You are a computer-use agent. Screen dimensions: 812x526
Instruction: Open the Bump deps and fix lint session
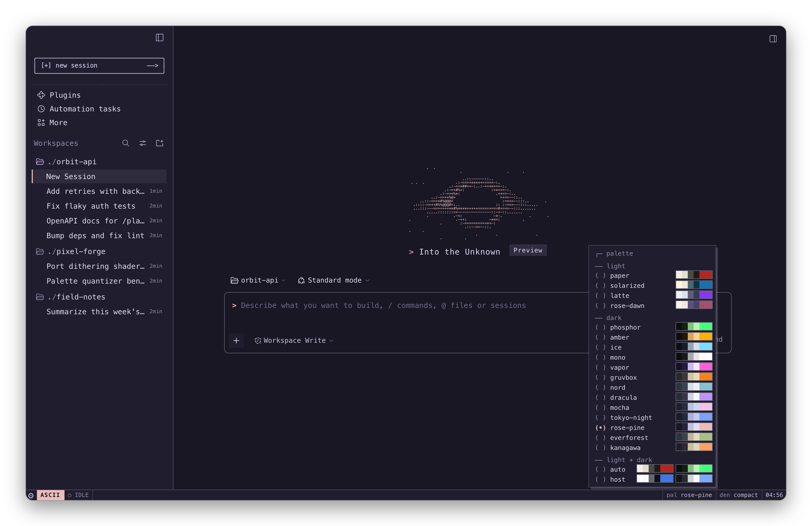click(x=99, y=236)
